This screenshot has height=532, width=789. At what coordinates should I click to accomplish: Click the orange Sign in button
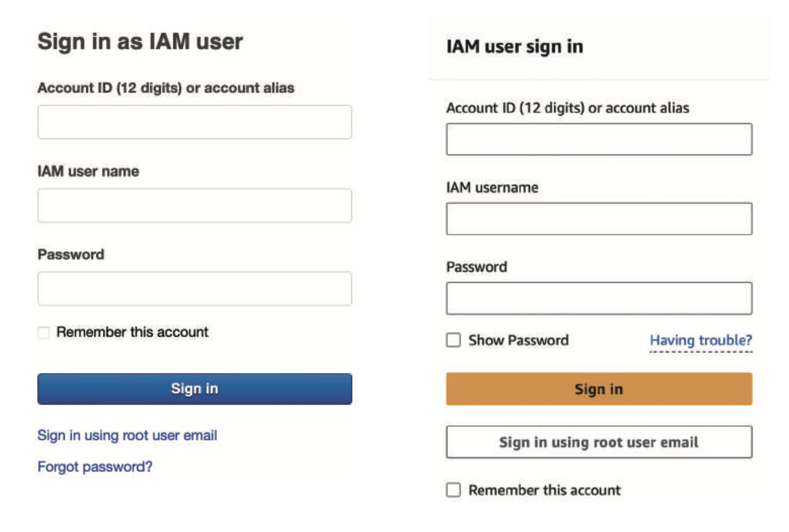(599, 389)
